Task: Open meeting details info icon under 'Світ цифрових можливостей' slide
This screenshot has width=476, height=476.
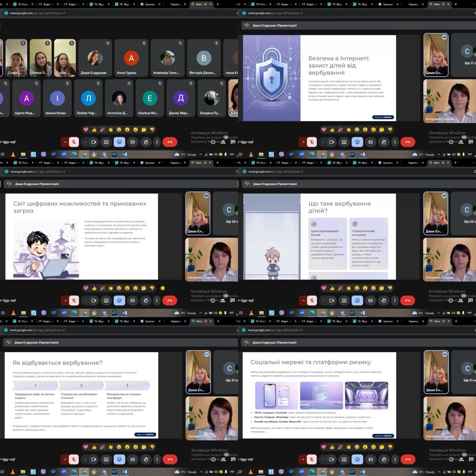Action: 213,300
